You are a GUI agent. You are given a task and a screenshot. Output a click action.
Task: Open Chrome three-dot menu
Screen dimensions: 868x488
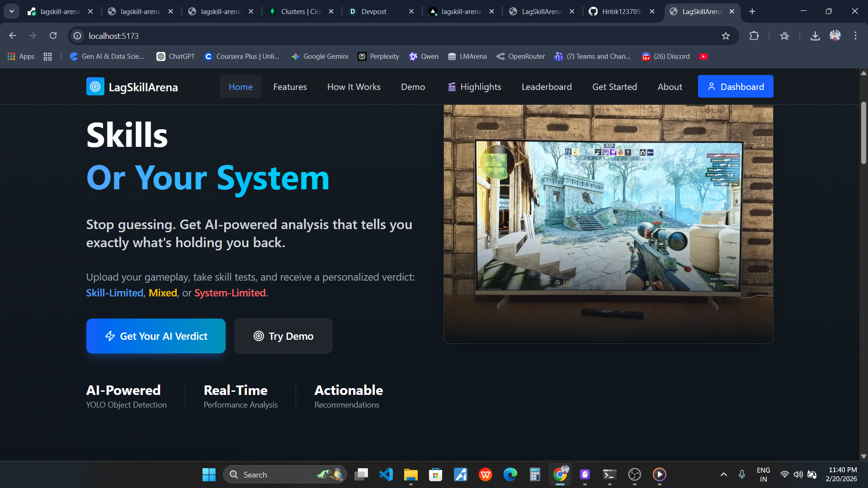pos(855,36)
